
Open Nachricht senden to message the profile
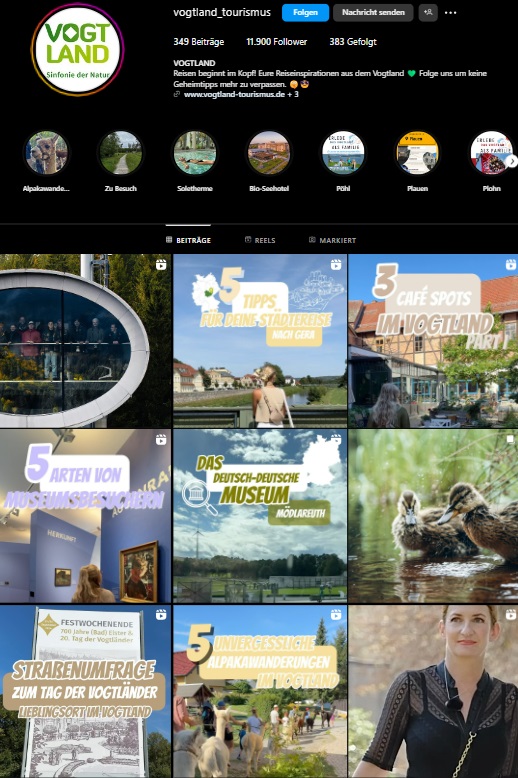(x=373, y=12)
